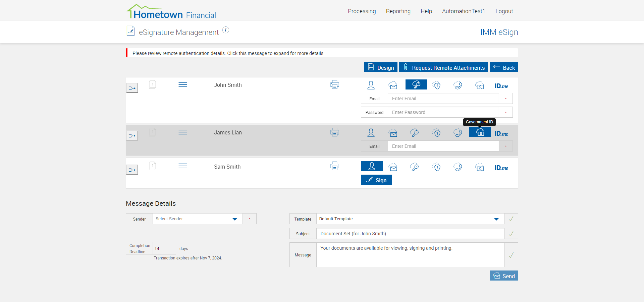Screen dimensions: 644x302
Task: Toggle password authentication for Sam Smith
Action: point(415,167)
